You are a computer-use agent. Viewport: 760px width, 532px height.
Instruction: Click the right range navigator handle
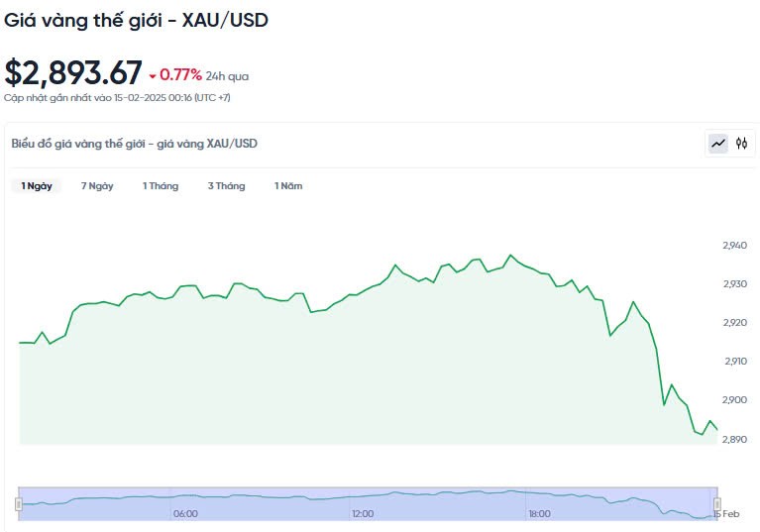pyautogui.click(x=716, y=503)
